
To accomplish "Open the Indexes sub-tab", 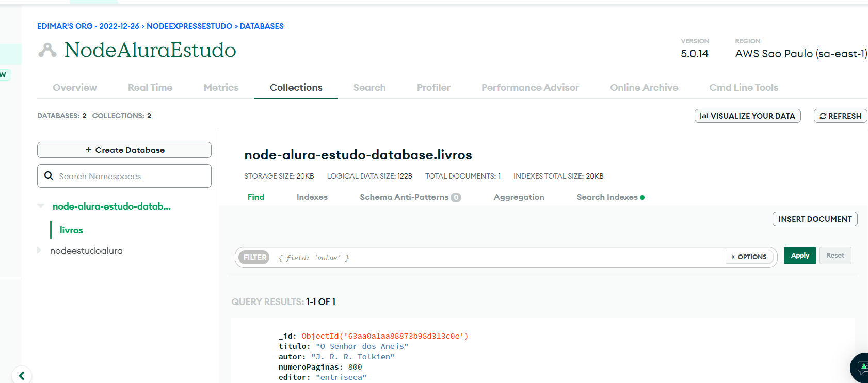I will coord(312,197).
